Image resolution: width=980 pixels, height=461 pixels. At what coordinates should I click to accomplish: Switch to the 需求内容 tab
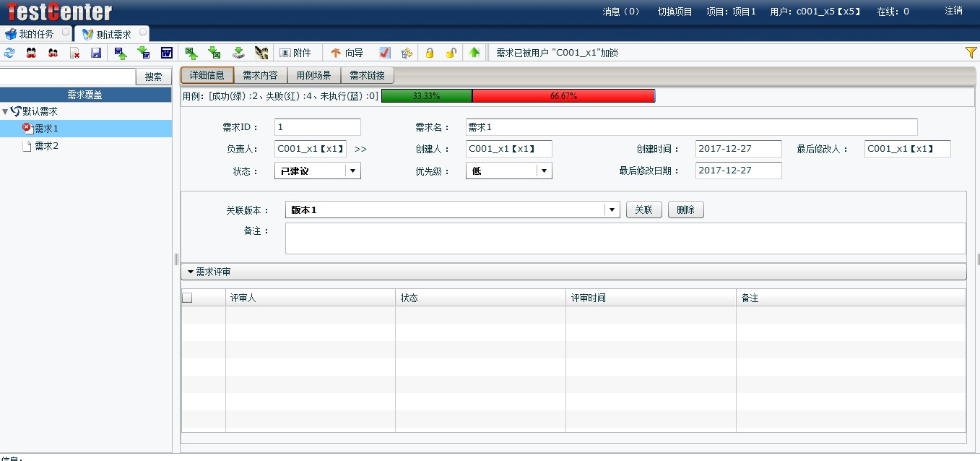(260, 75)
